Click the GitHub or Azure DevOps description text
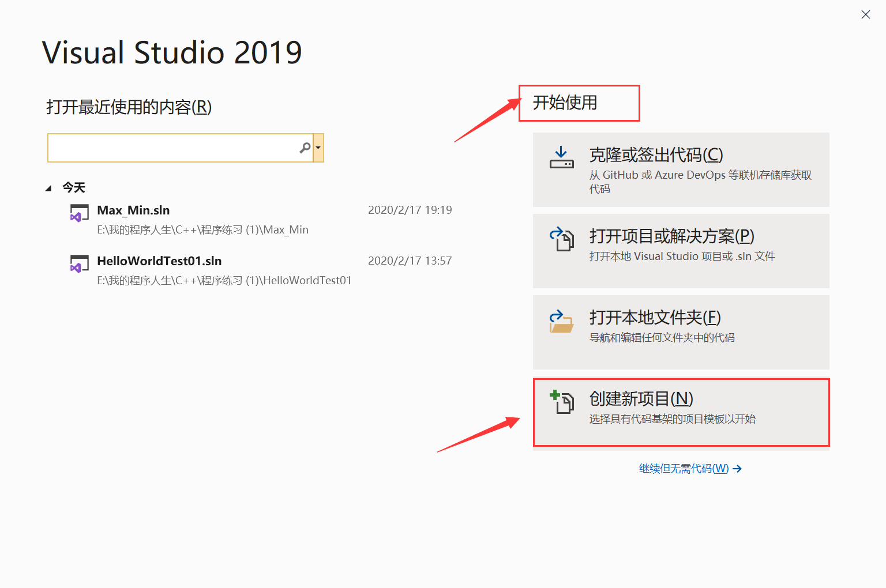Image resolution: width=886 pixels, height=588 pixels. pos(700,182)
